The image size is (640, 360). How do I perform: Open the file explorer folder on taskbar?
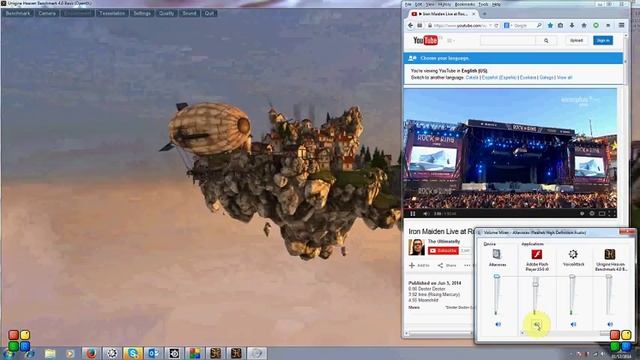click(x=50, y=353)
